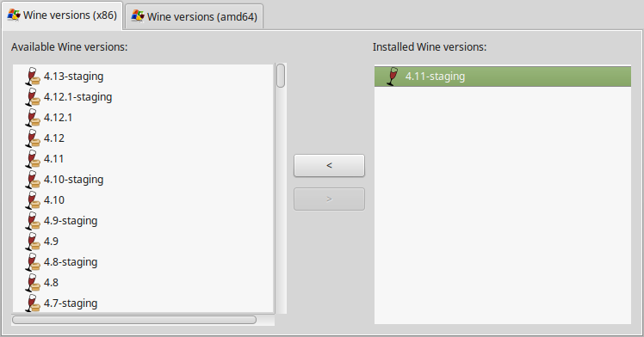Viewport: 644px width, 337px height.
Task: Click the wine glass icon beside 4.13-staging
Action: 33,77
